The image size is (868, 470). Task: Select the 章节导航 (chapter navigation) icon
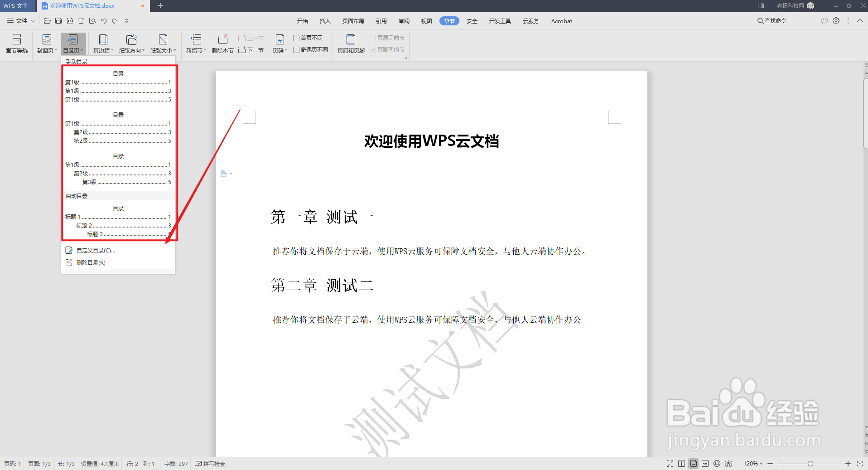click(x=16, y=43)
